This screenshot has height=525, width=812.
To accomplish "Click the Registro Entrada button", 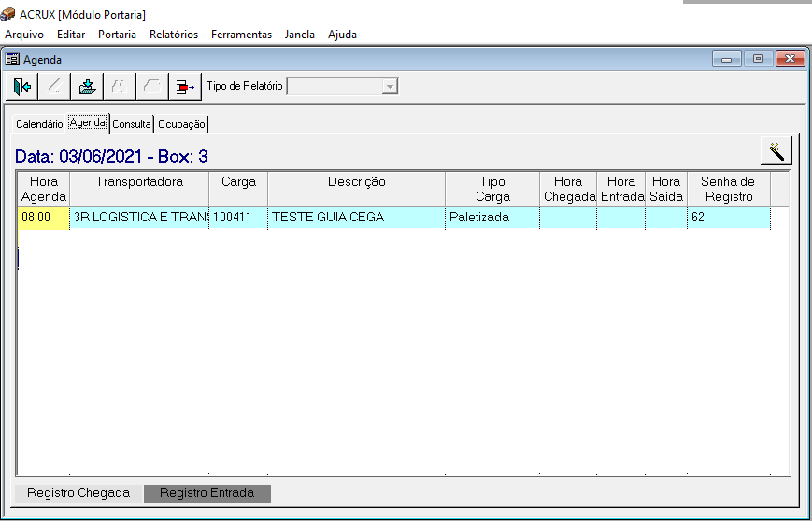I will click(207, 493).
